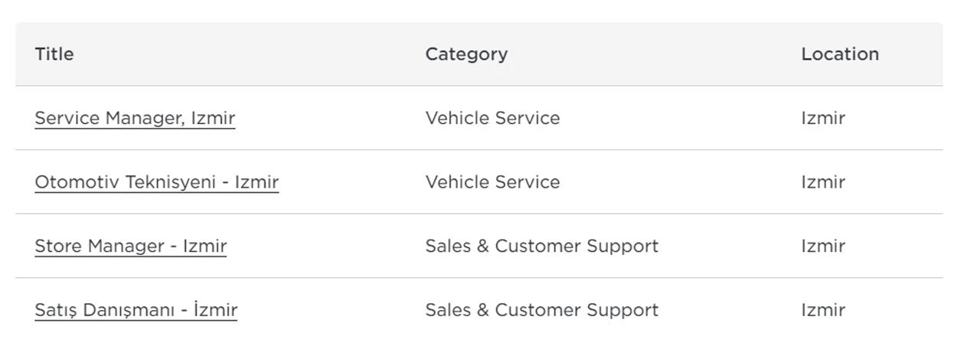This screenshot has width=980, height=343.
Task: Click the Izmir location in Satış Danışmanı row
Action: pyautogui.click(x=823, y=310)
